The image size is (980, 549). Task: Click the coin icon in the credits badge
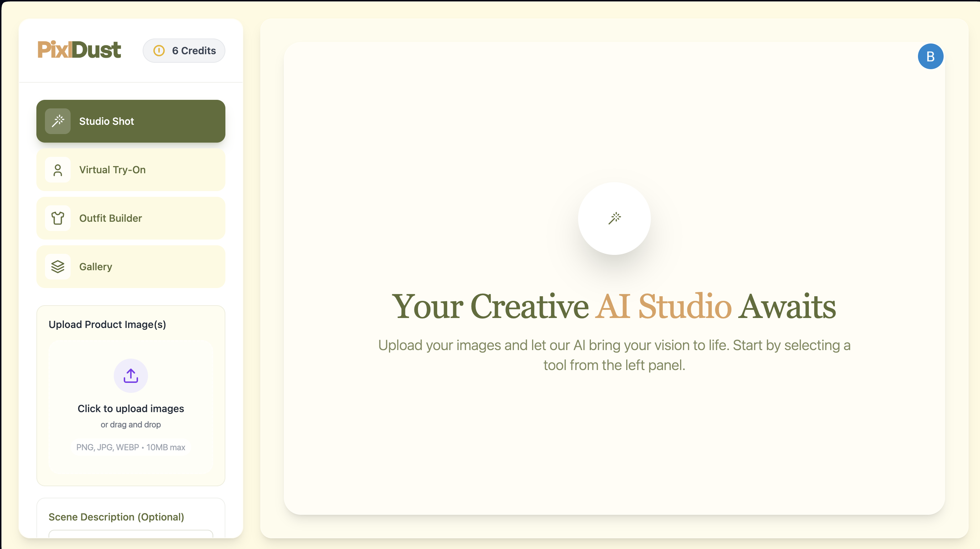(x=159, y=51)
